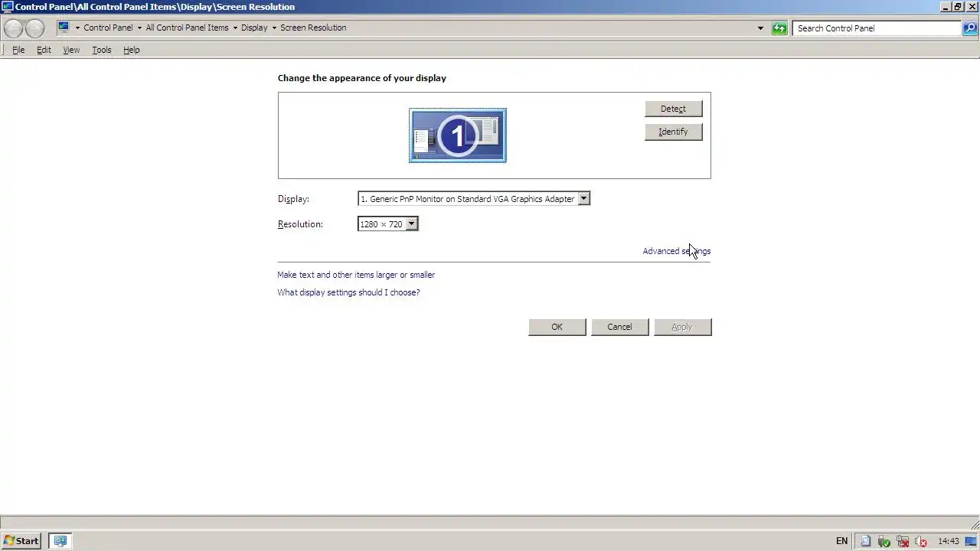Screen dimensions: 980x551
Task: Click the safely remove hardware tray icon
Action: click(x=884, y=541)
